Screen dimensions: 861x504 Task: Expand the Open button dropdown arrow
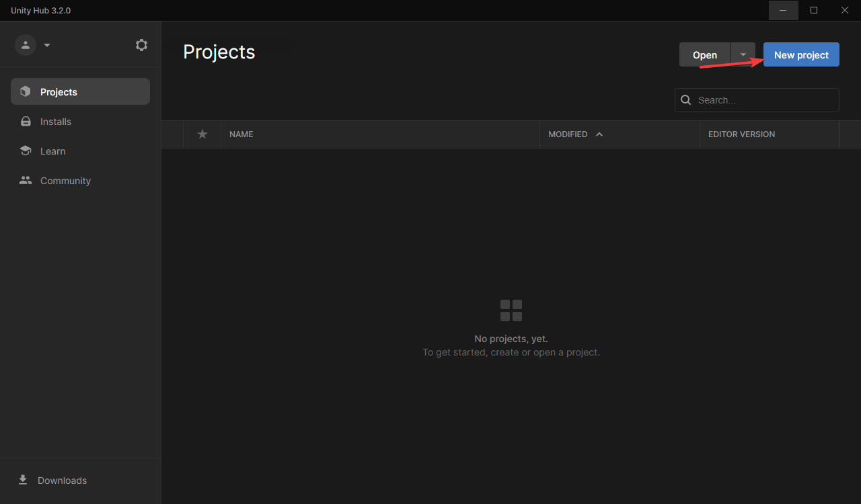click(743, 55)
